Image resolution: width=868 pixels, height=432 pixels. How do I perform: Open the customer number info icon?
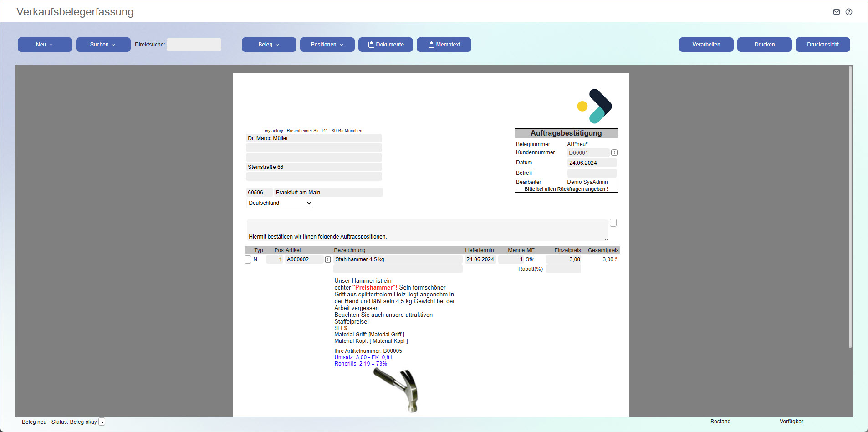tap(614, 152)
